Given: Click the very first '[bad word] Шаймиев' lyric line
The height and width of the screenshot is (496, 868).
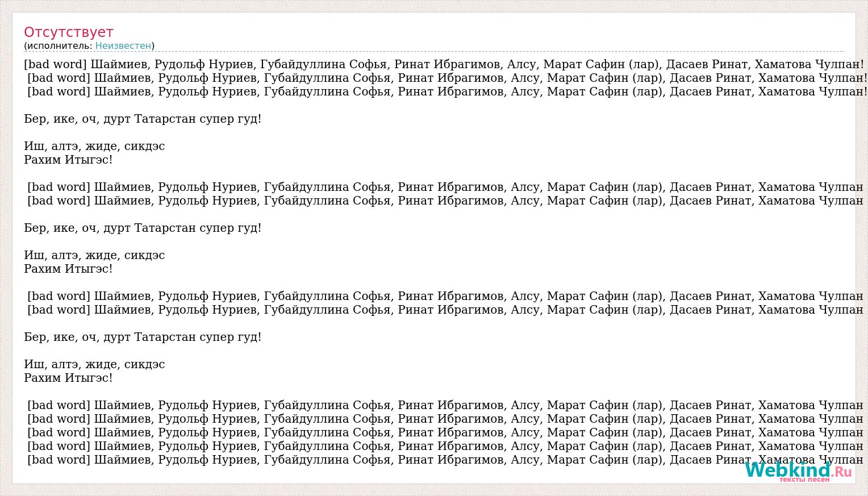Looking at the screenshot, I should [x=444, y=64].
